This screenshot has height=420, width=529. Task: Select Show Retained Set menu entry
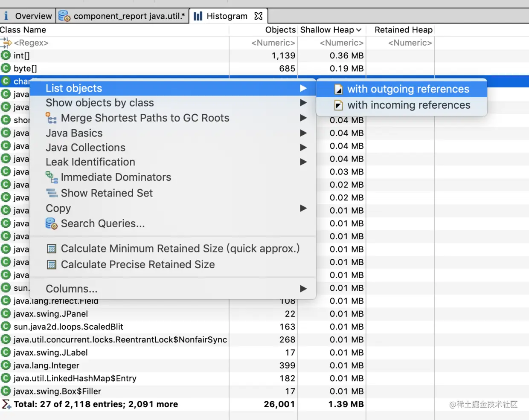[173, 193]
